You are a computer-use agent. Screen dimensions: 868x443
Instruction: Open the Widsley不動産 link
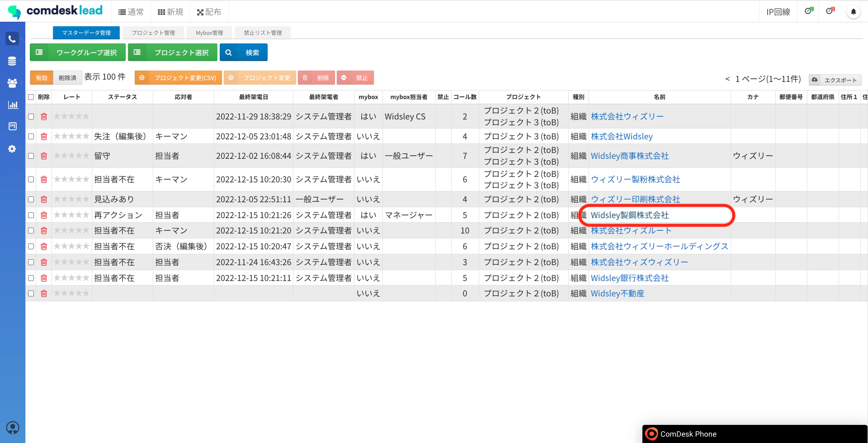point(618,294)
